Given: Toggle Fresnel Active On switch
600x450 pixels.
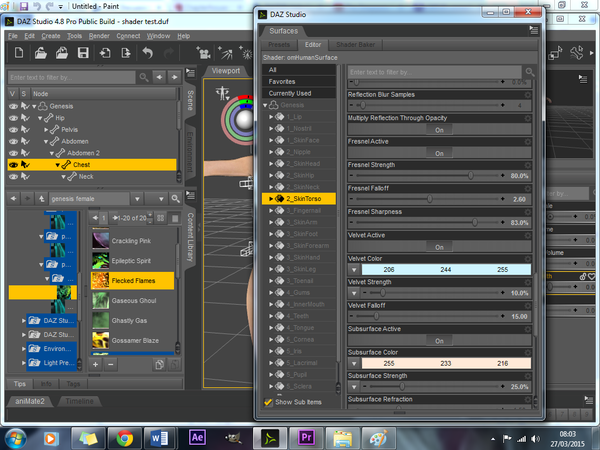Looking at the screenshot, I should pyautogui.click(x=439, y=153).
